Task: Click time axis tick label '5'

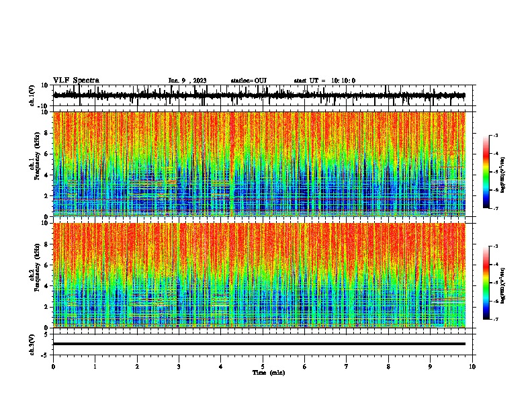Action: [263, 367]
